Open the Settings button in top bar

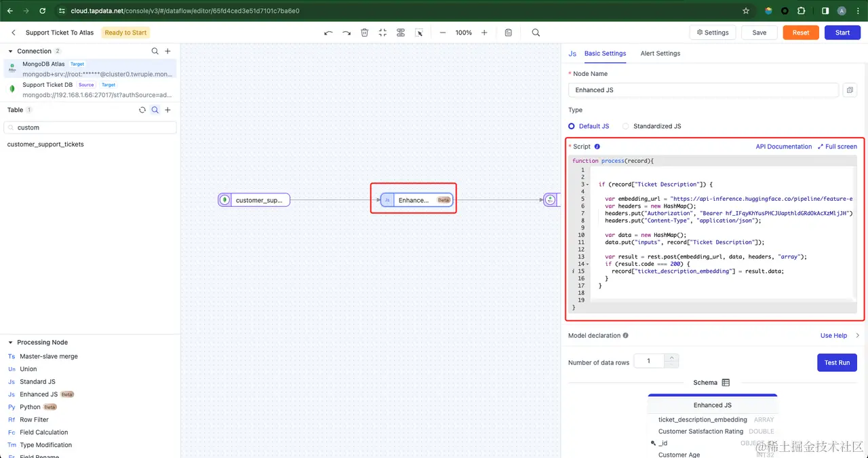tap(713, 33)
